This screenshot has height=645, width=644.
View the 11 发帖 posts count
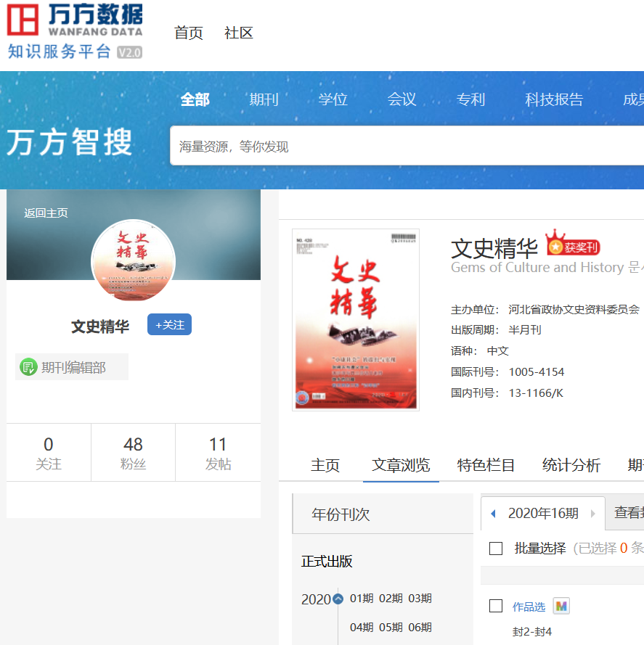click(x=218, y=453)
